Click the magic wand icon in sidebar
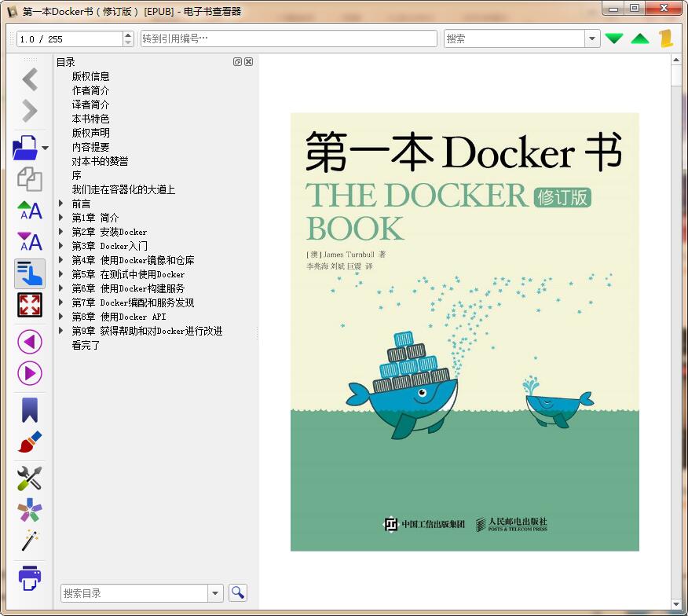This screenshot has height=616, width=688. click(30, 541)
